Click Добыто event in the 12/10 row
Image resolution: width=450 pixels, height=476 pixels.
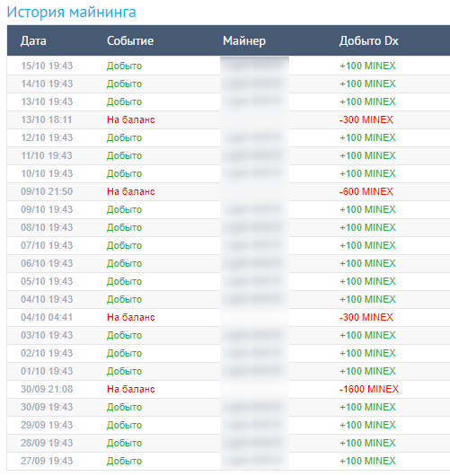click(x=125, y=137)
